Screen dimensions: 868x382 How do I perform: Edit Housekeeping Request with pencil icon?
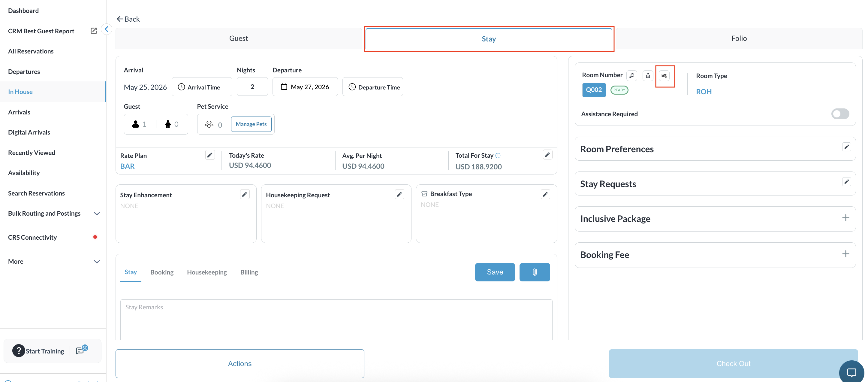pos(399,194)
